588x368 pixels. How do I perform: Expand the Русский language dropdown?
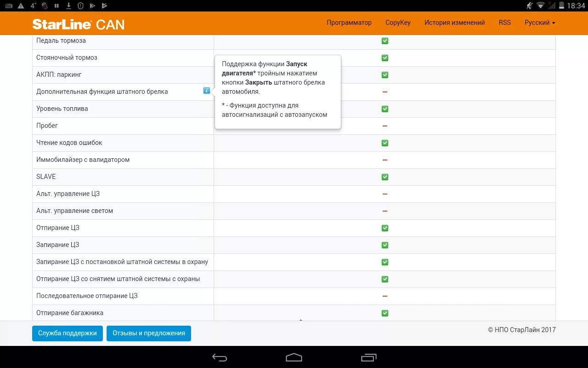tap(540, 23)
